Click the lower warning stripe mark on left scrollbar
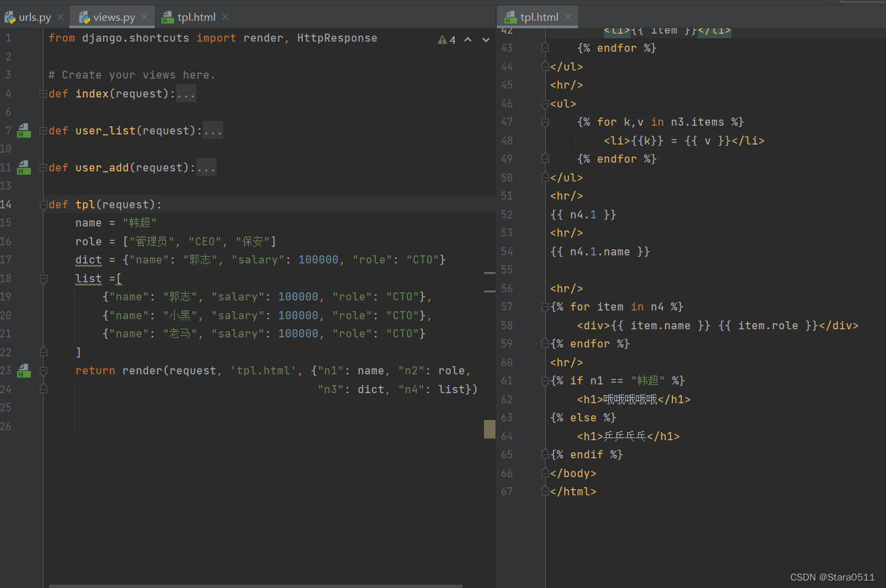 [x=489, y=291]
